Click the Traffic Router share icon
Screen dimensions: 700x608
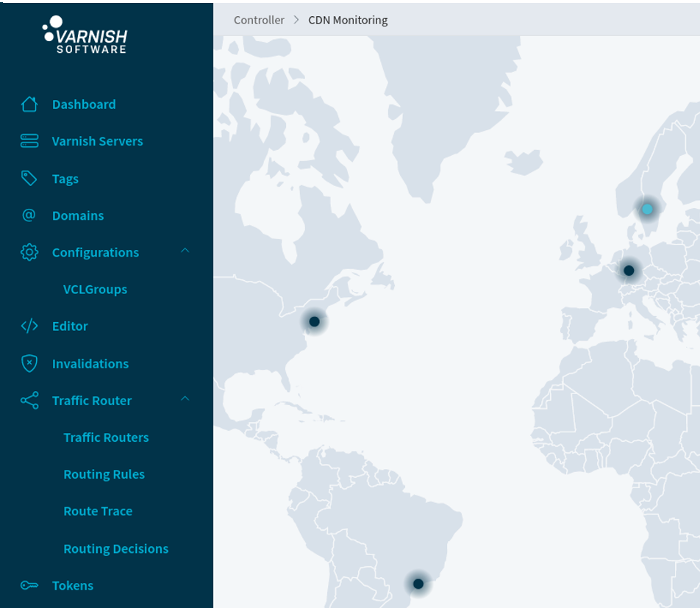coord(29,401)
